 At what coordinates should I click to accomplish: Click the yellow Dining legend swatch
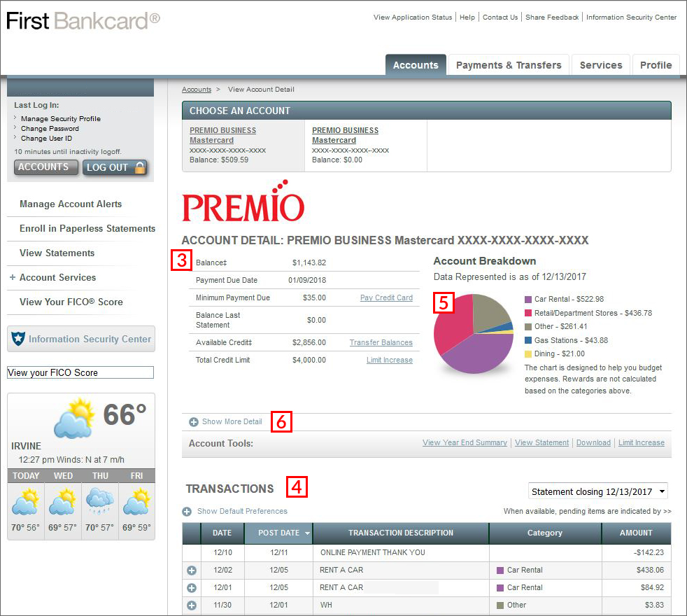(528, 353)
